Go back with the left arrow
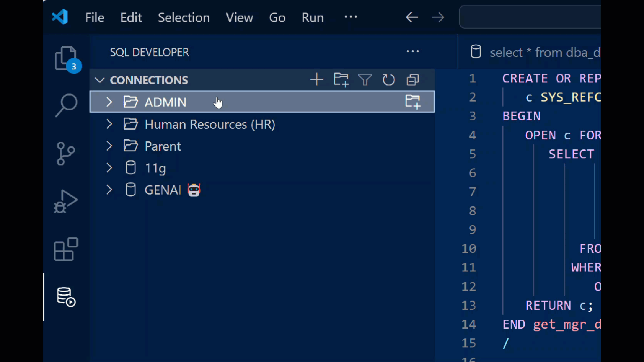The width and height of the screenshot is (644, 362). 412,17
